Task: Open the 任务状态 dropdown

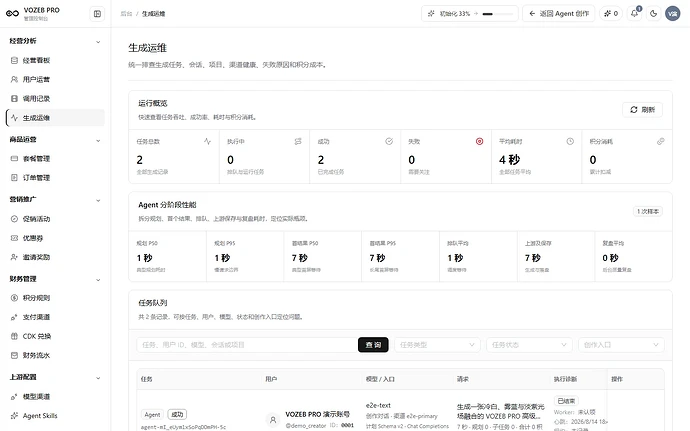Action: (x=529, y=345)
